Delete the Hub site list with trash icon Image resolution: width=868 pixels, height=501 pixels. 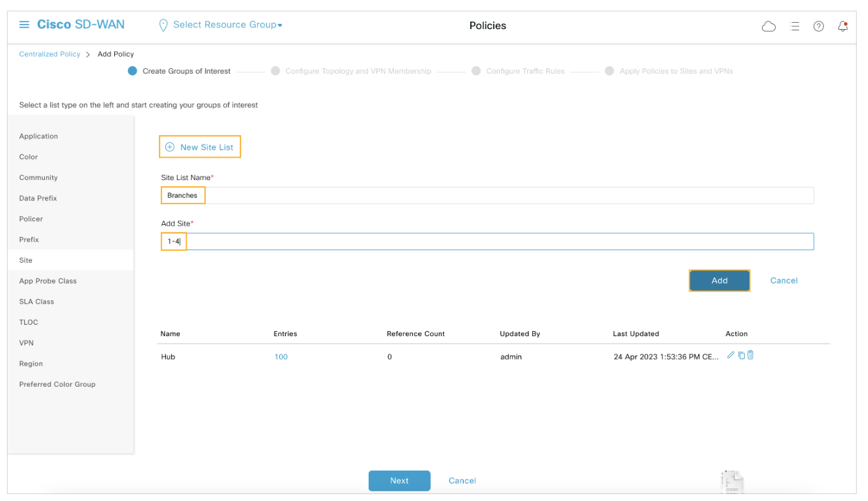(x=751, y=355)
